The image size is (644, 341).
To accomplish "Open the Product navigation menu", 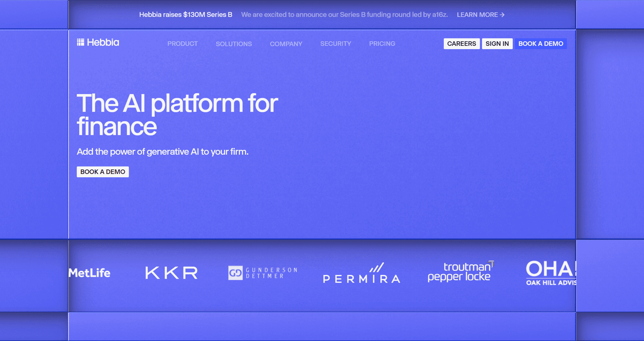I will click(x=182, y=44).
